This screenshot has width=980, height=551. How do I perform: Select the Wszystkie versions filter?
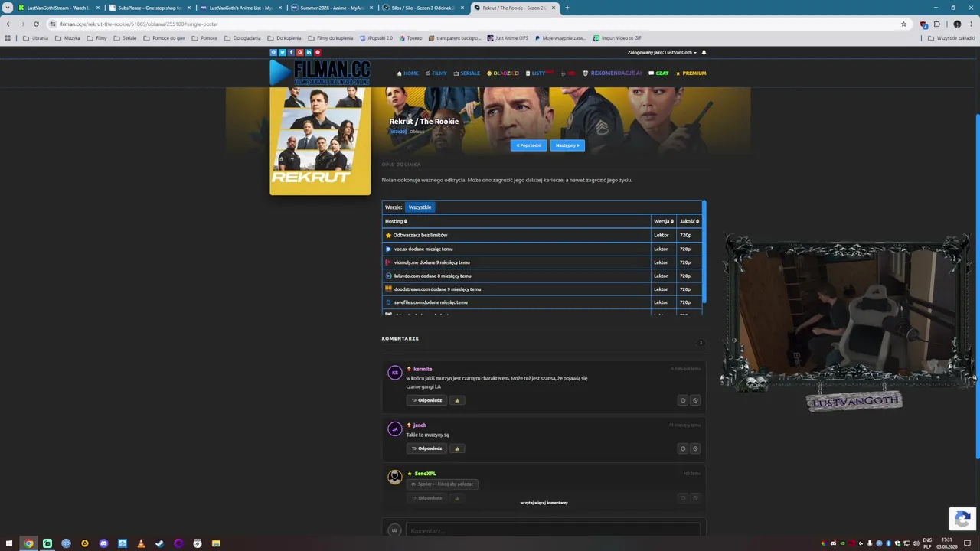click(x=420, y=207)
